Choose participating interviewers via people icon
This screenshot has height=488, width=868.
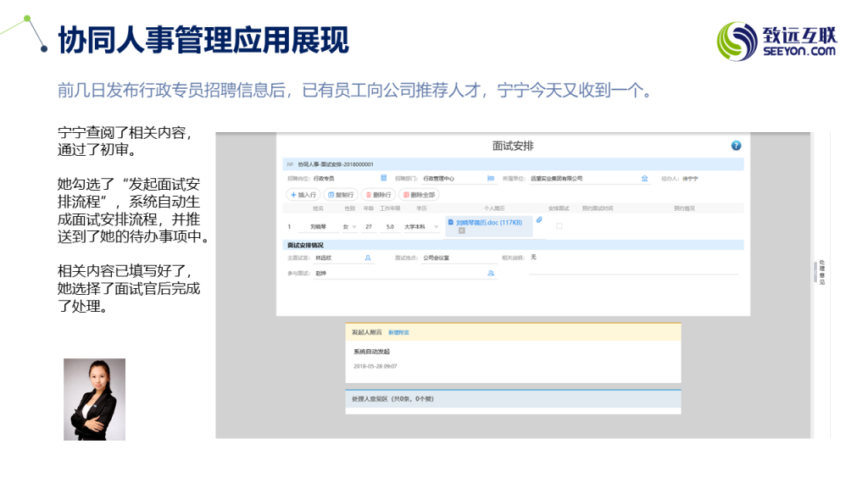coord(491,274)
